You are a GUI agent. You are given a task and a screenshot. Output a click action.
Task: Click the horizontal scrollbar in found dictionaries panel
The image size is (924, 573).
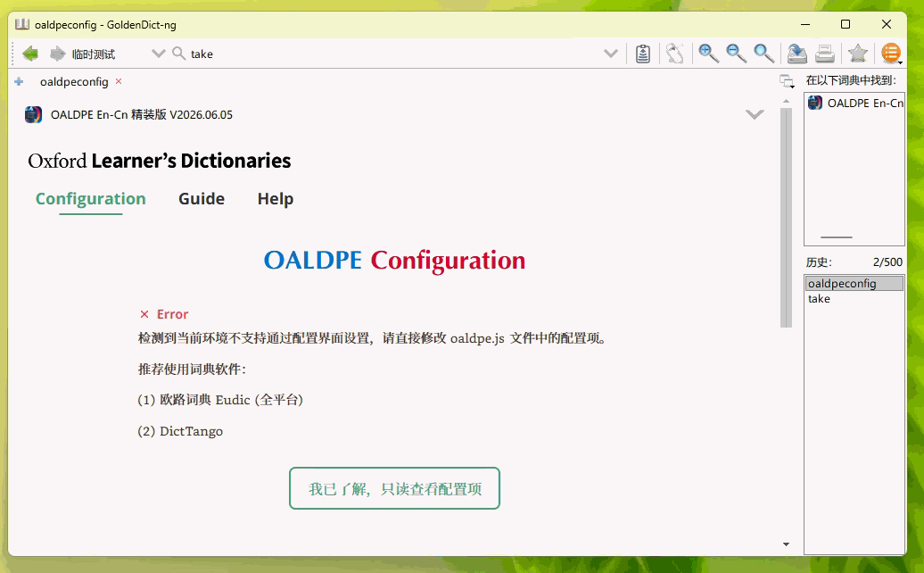(837, 237)
